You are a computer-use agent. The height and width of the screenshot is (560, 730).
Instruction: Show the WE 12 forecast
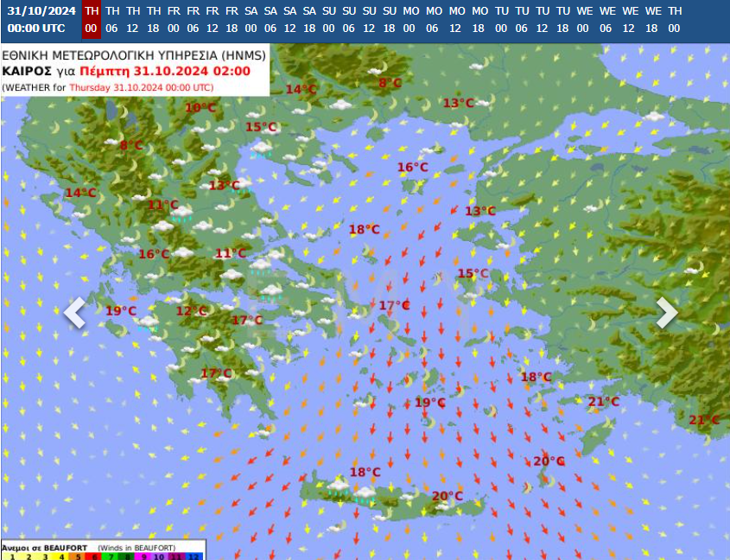click(630, 20)
